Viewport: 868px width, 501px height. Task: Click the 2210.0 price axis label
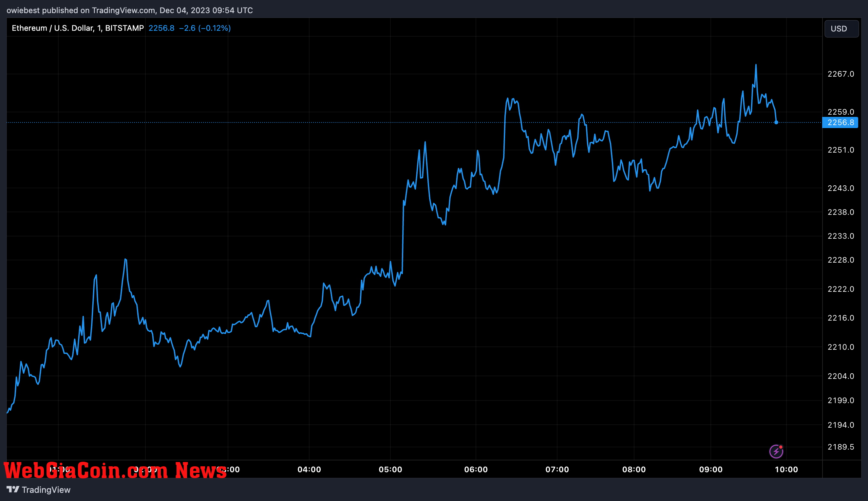pos(840,347)
